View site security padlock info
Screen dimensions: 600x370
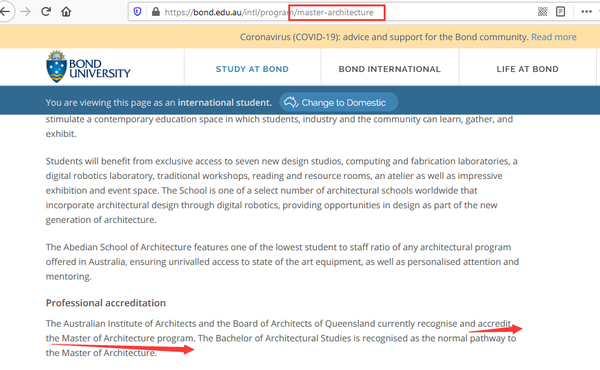156,12
